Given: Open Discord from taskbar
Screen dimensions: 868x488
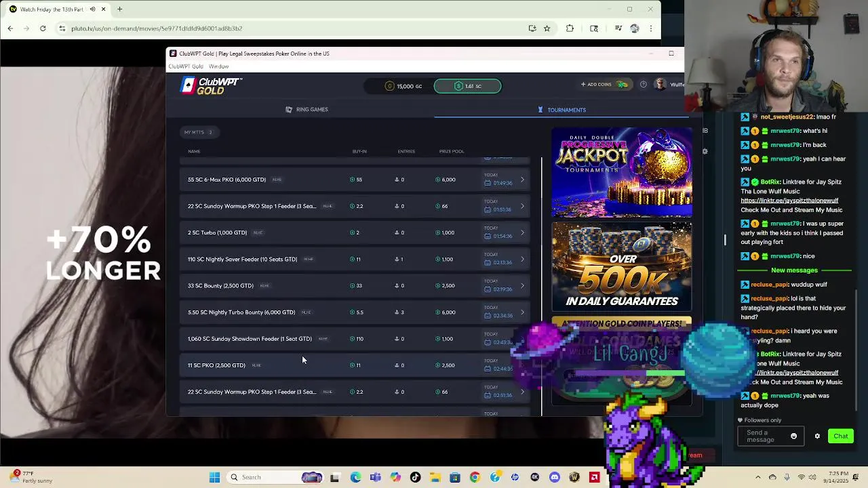Looking at the screenshot, I should coord(555,477).
